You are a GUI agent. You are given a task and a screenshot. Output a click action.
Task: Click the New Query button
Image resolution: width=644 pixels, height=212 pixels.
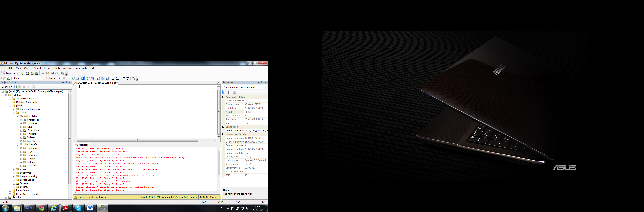pyautogui.click(x=10, y=73)
